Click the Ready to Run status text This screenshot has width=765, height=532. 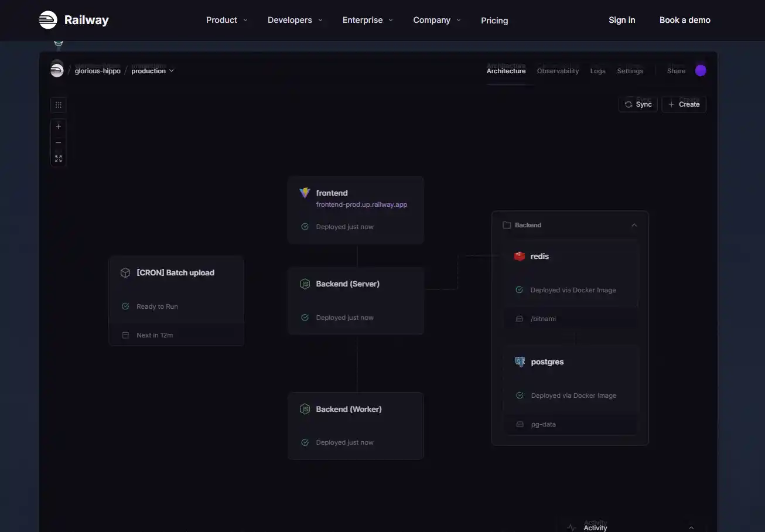(x=157, y=306)
